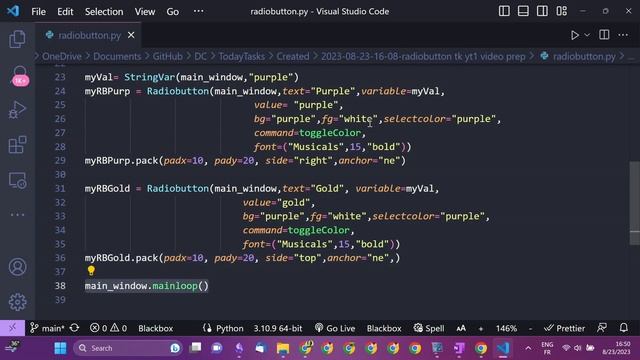
Task: Open the File menu
Action: [38, 11]
